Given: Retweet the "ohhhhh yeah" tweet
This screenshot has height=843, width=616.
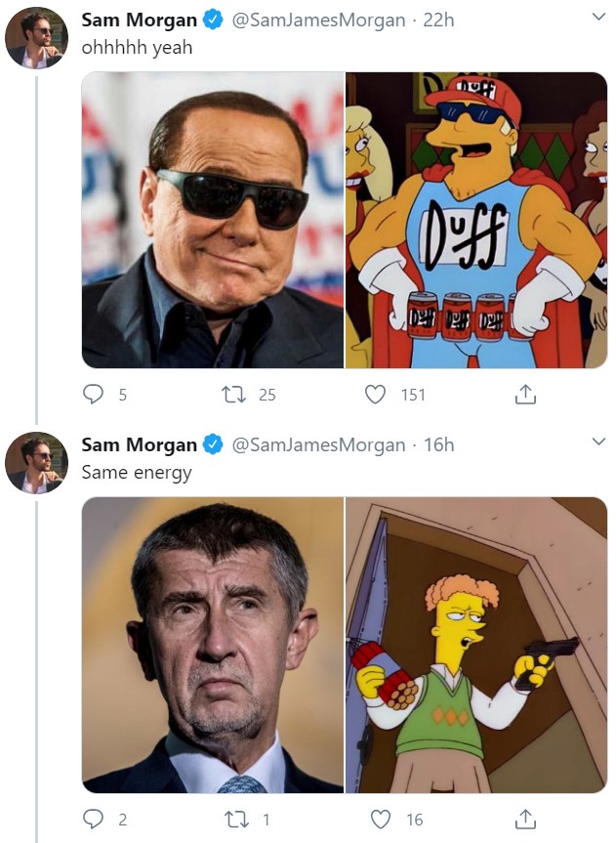Looking at the screenshot, I should pos(234,395).
